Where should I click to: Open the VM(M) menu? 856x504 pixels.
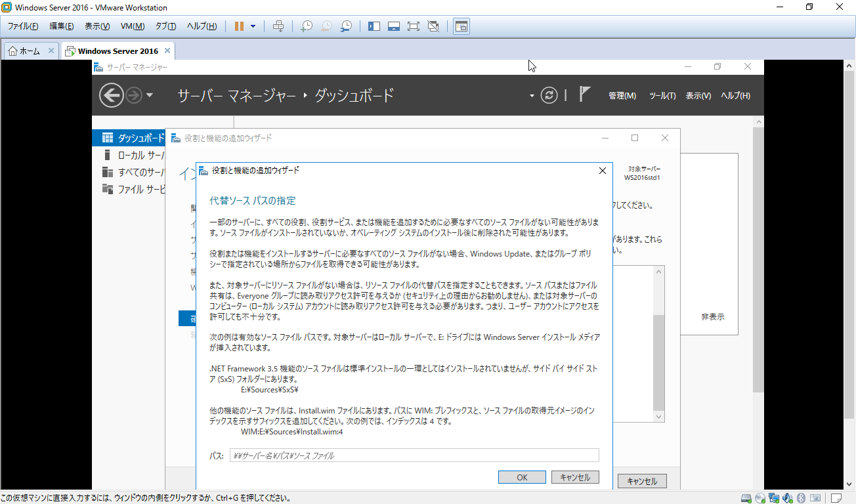coord(132,26)
